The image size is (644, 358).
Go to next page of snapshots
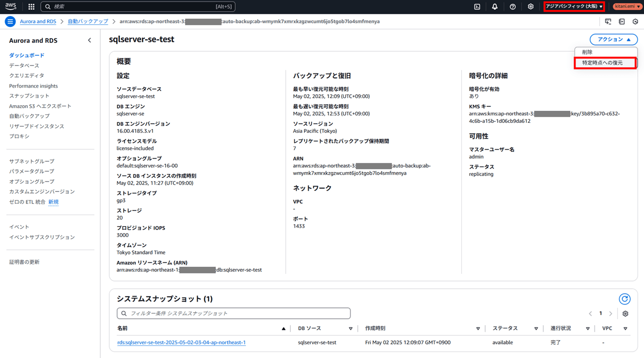pos(610,314)
